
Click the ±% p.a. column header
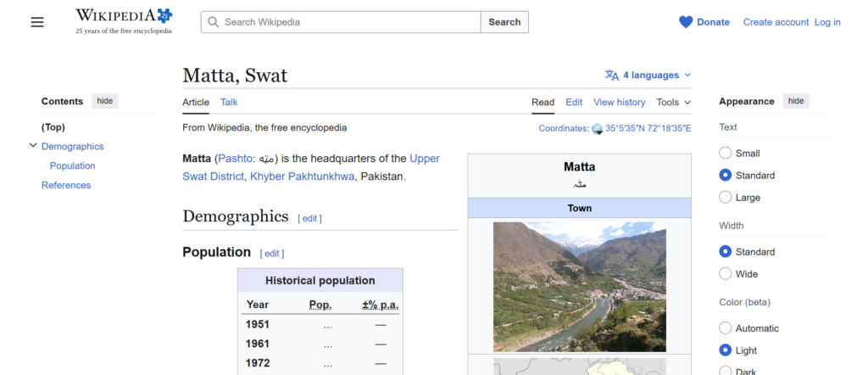(381, 305)
